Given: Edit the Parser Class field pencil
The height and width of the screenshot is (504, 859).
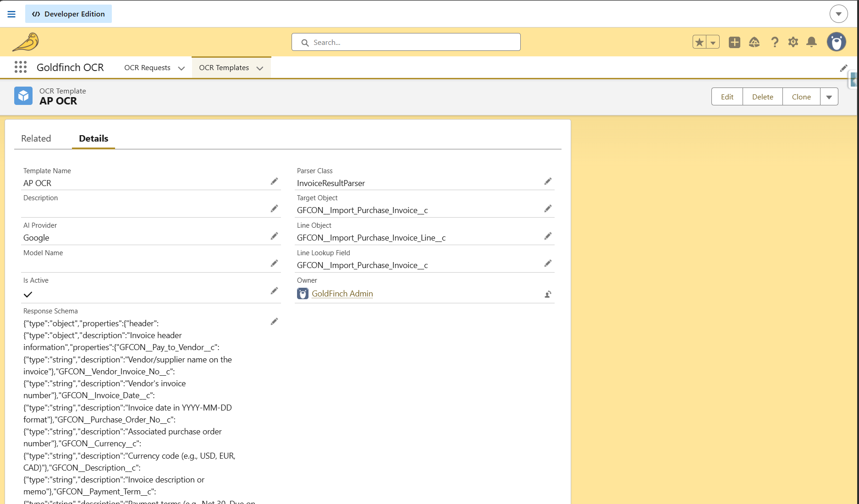Looking at the screenshot, I should 548,181.
